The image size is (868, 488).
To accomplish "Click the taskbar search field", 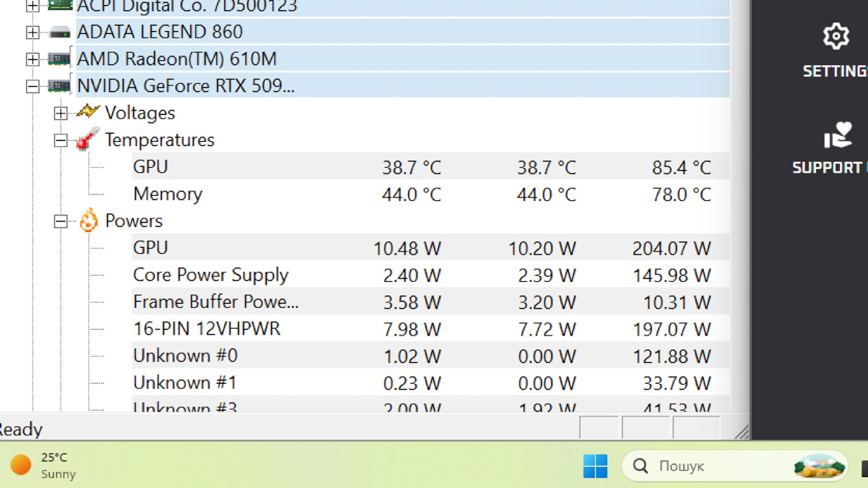I will (735, 466).
